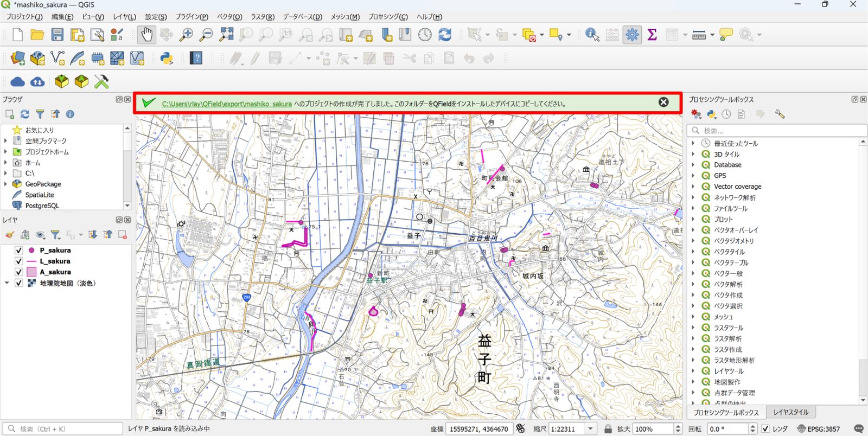Close the ブラウザ panel
This screenshot has width=868, height=436.
coord(127,99)
